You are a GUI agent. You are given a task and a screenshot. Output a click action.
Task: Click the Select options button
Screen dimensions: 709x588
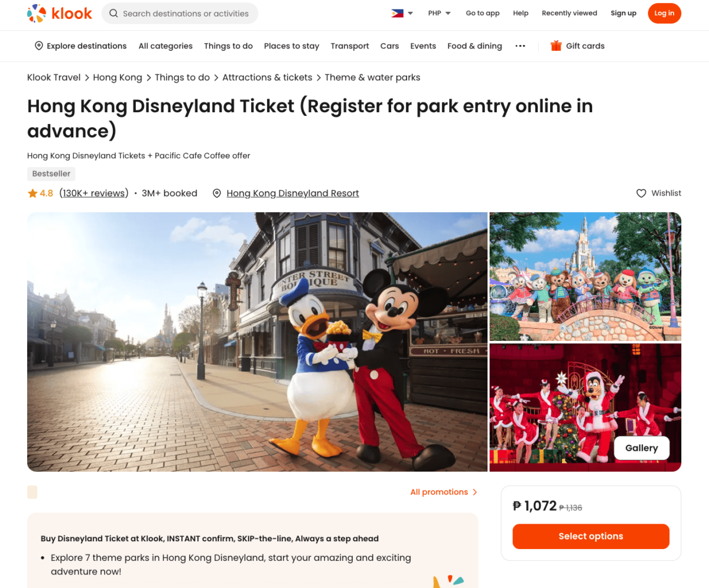point(591,537)
